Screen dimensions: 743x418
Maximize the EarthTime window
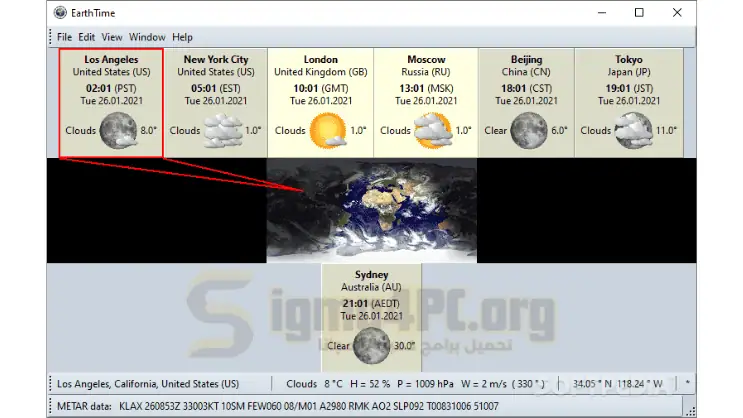tap(639, 13)
